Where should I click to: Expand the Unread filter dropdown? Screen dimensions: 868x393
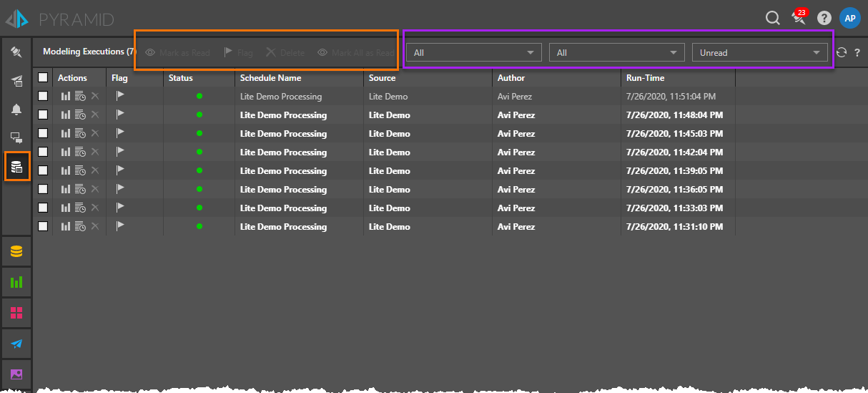point(759,52)
